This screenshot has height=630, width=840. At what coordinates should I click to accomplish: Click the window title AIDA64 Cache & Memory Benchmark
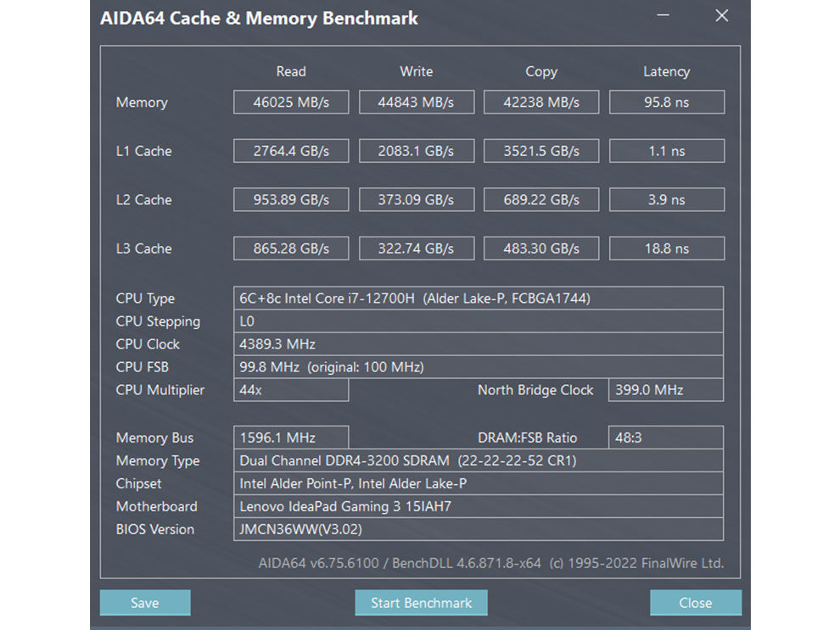pos(259,18)
